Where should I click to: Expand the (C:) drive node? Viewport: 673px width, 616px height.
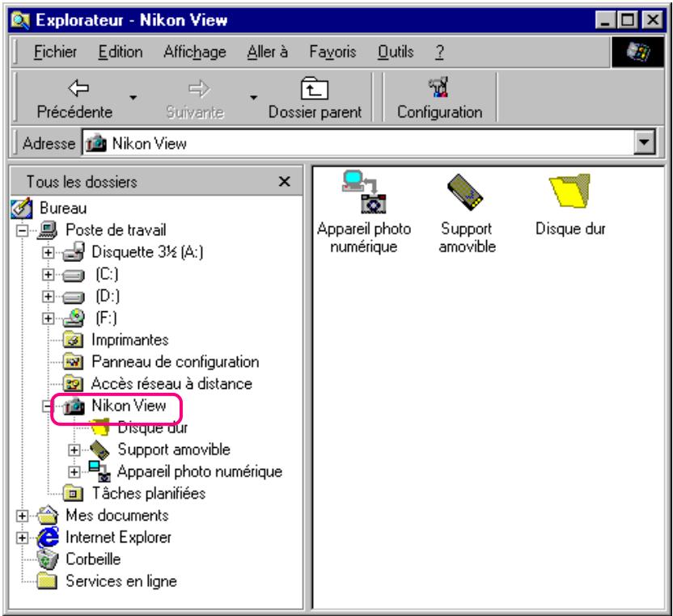[x=48, y=274]
